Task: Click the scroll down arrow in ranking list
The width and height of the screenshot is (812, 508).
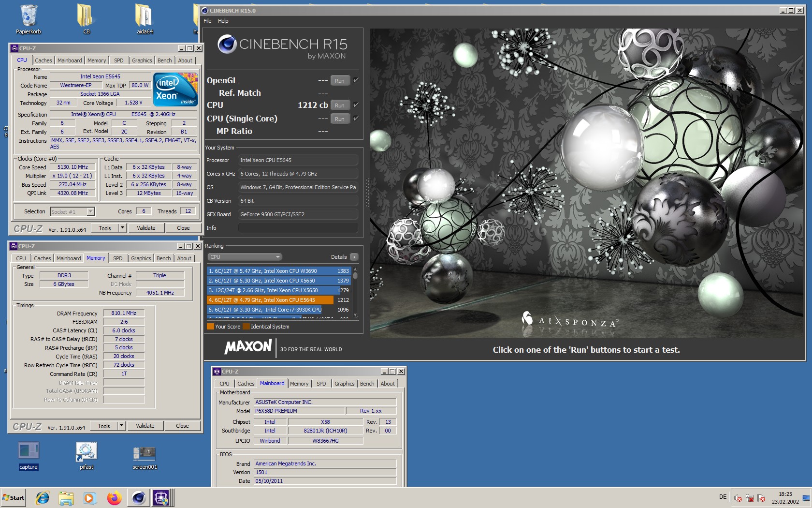Action: point(355,315)
